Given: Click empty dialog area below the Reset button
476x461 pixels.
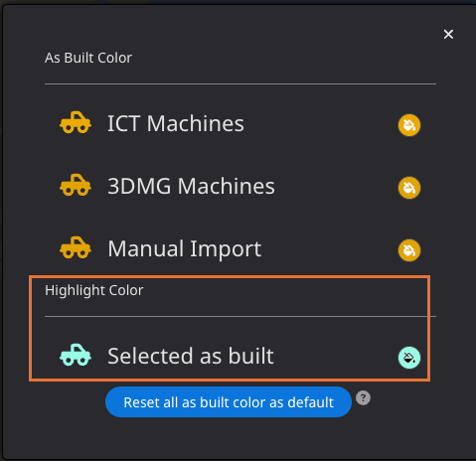Looking at the screenshot, I should point(232,439).
